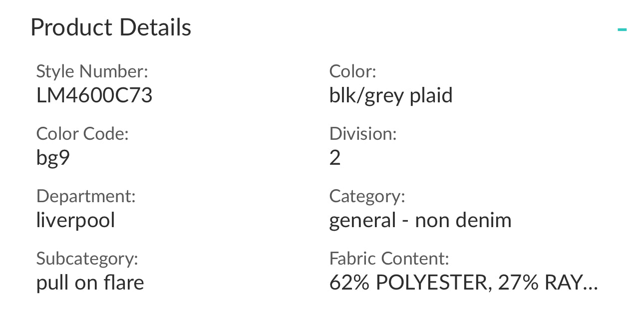Select the Color field label

pos(352,72)
